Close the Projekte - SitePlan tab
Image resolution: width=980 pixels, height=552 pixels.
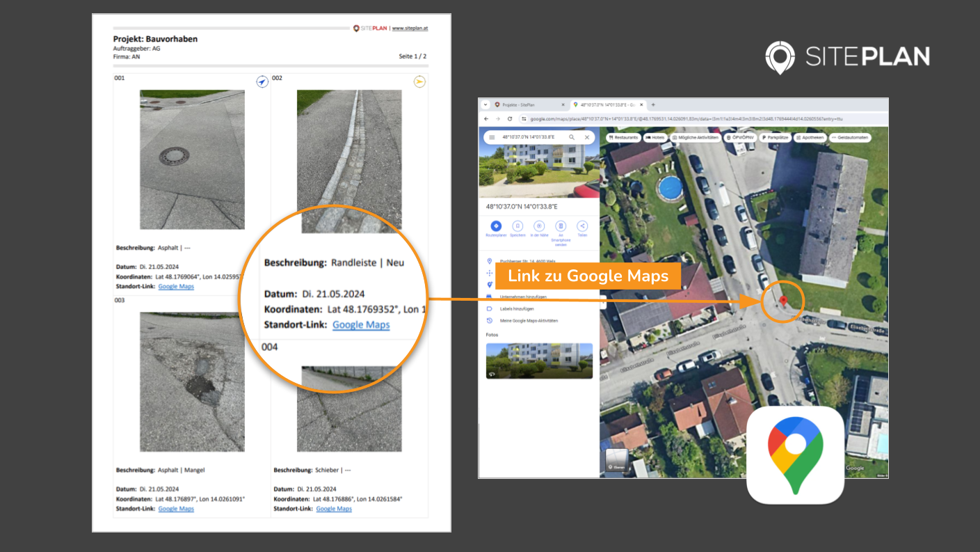pyautogui.click(x=563, y=105)
